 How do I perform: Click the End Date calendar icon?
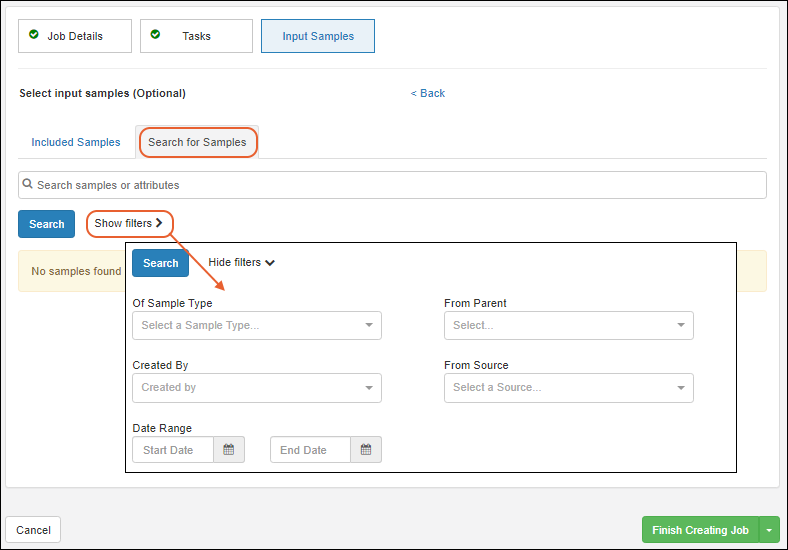click(366, 450)
